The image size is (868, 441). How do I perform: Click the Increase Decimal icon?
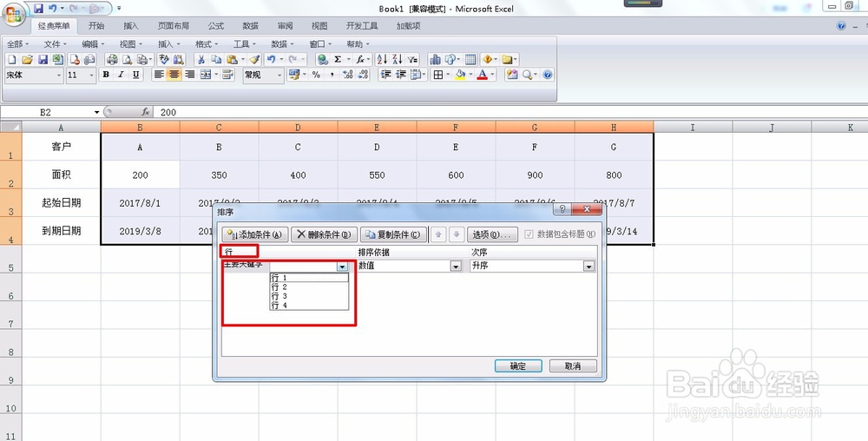tap(348, 75)
